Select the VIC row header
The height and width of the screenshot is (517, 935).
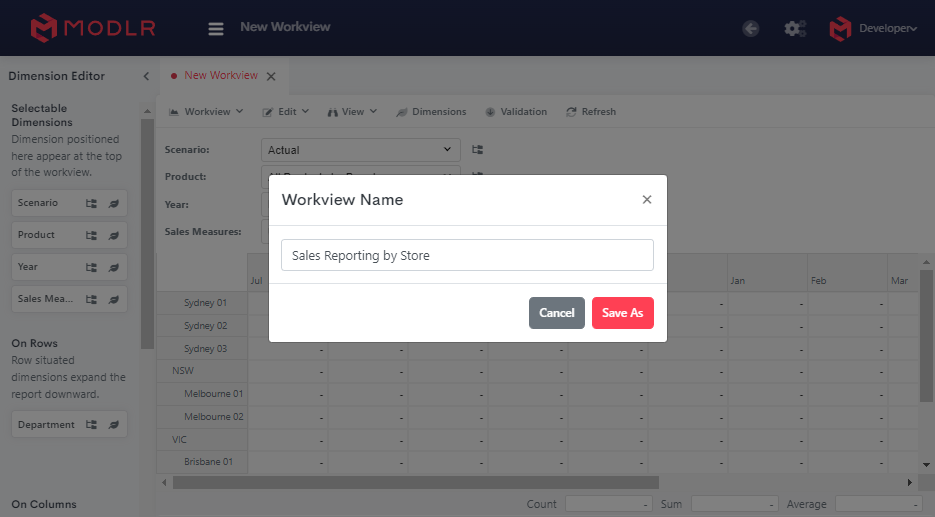pos(202,439)
